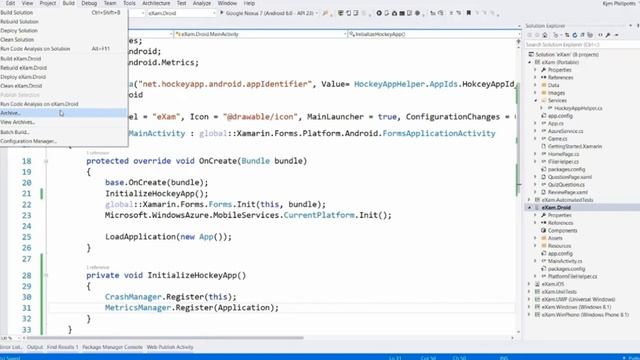This screenshot has height=360, width=640.
Task: Select AzureService.cs in Solution Explorer
Action: (x=565, y=131)
